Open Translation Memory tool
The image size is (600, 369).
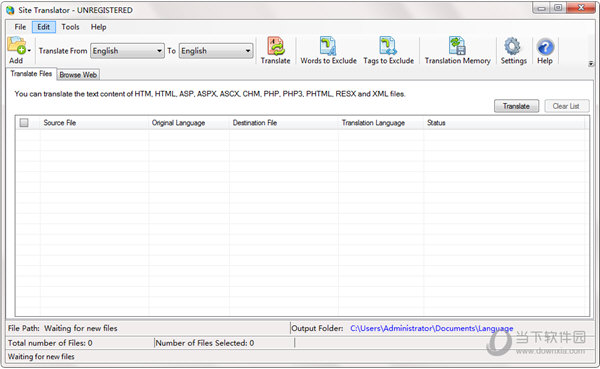[457, 50]
